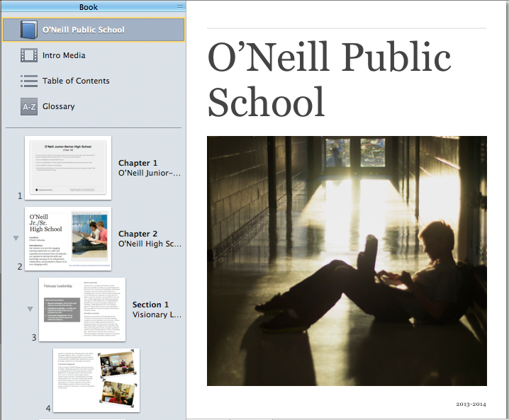
Task: Click Chapter 1 O'Neill Junior label
Action: coord(150,168)
